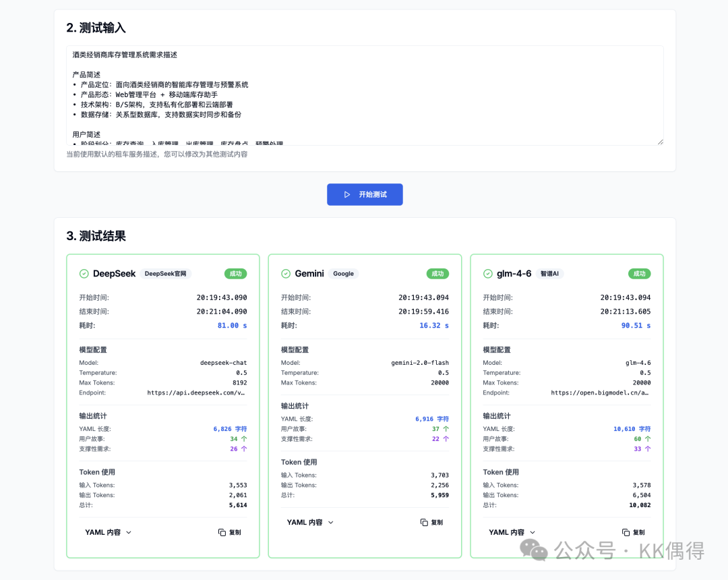The image size is (728, 580).
Task: Click the copy icon in Gemini card
Action: point(424,523)
